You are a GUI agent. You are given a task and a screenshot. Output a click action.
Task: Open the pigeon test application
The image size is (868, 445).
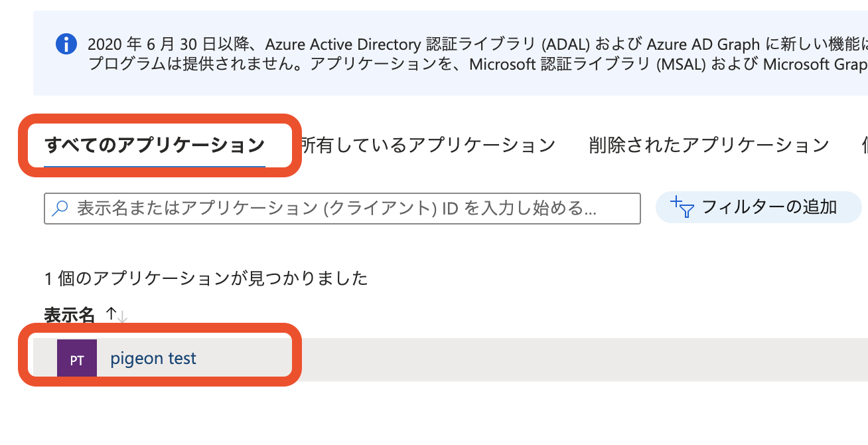point(153,358)
